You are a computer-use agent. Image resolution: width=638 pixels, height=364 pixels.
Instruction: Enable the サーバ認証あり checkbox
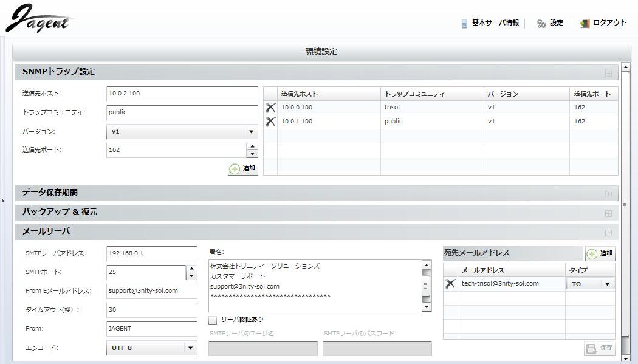[213, 320]
